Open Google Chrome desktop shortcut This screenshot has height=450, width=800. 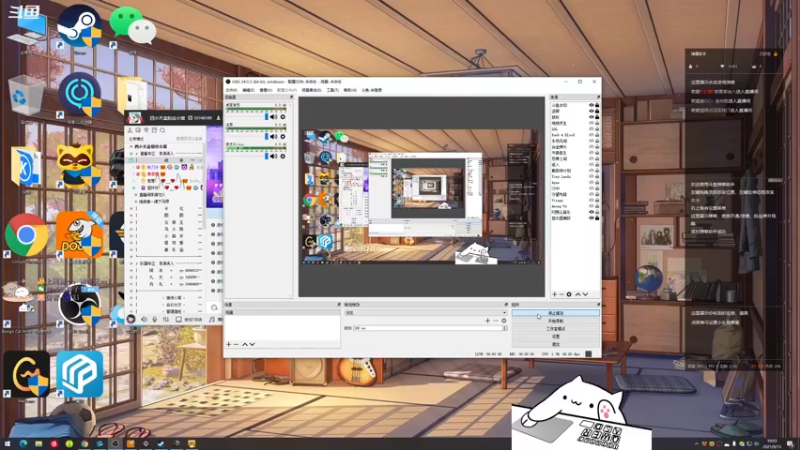tap(27, 237)
